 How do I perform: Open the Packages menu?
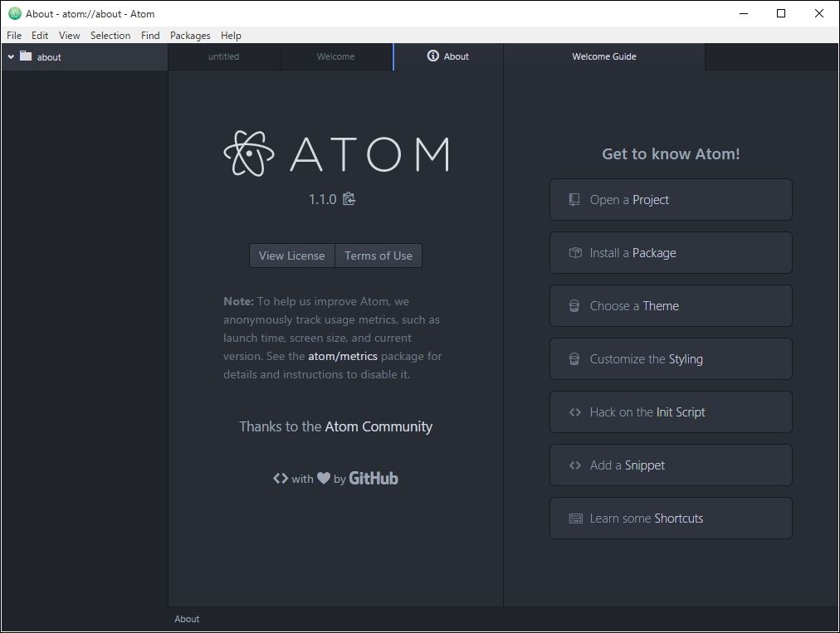pos(190,36)
